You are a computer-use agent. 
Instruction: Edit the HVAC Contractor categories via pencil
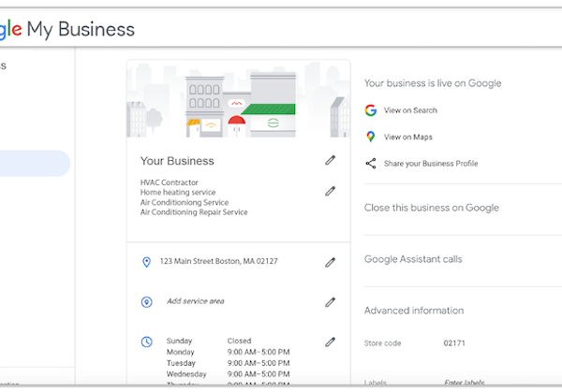tap(330, 191)
